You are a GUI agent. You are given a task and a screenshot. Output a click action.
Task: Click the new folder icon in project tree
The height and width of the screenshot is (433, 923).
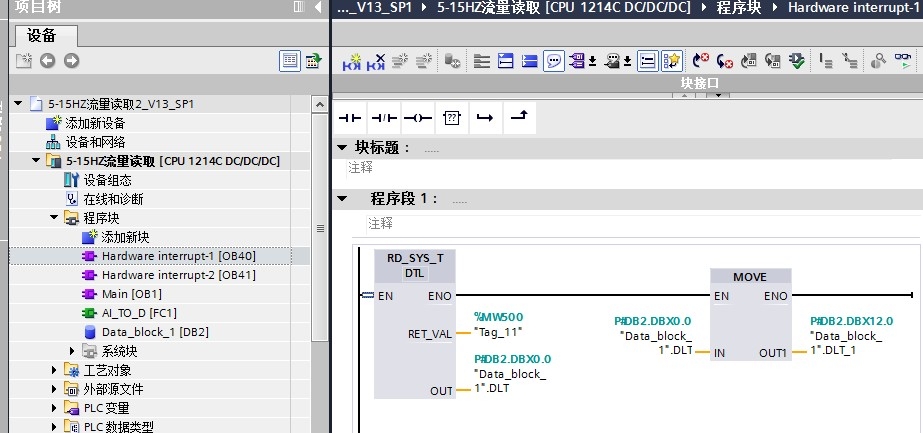pyautogui.click(x=24, y=61)
